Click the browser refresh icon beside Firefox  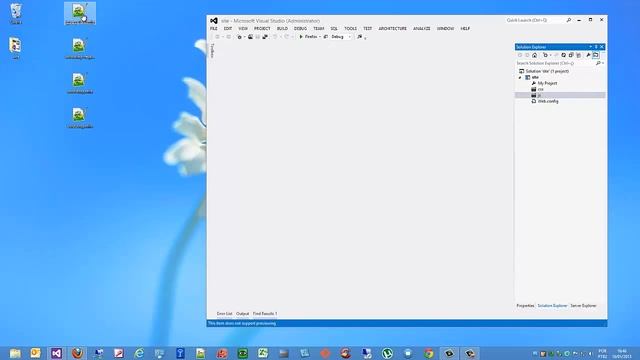pyautogui.click(x=325, y=37)
